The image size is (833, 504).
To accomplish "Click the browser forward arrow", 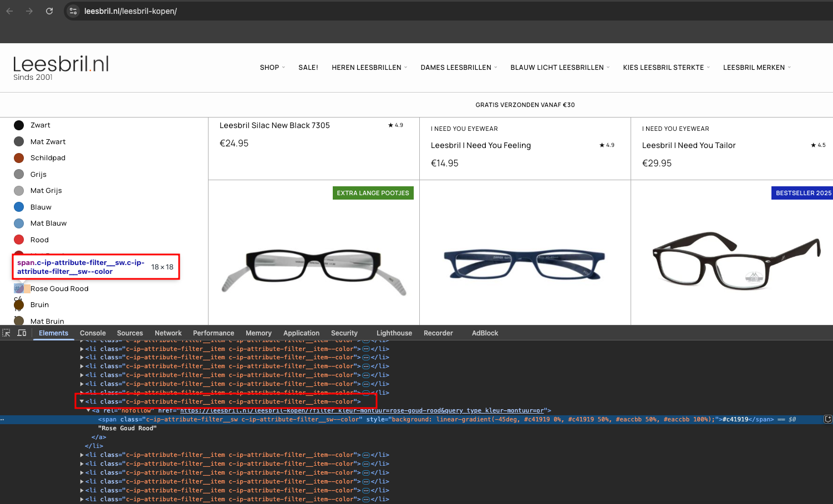I will pyautogui.click(x=29, y=11).
